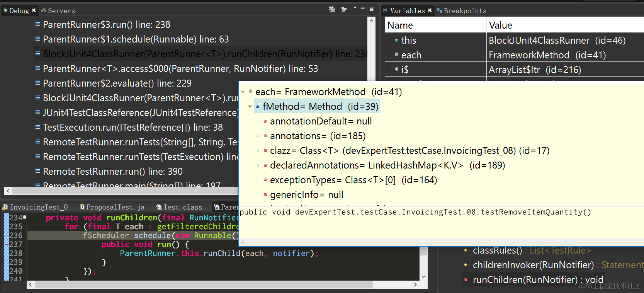Open the Breakpoints tab
Viewport: 644px width, 293px height.
point(462,11)
